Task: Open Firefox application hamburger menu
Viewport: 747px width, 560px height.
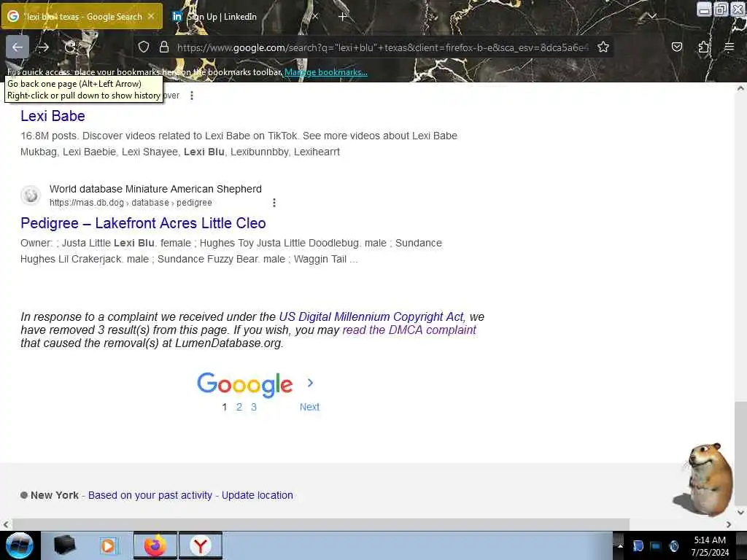Action: pyautogui.click(x=729, y=47)
